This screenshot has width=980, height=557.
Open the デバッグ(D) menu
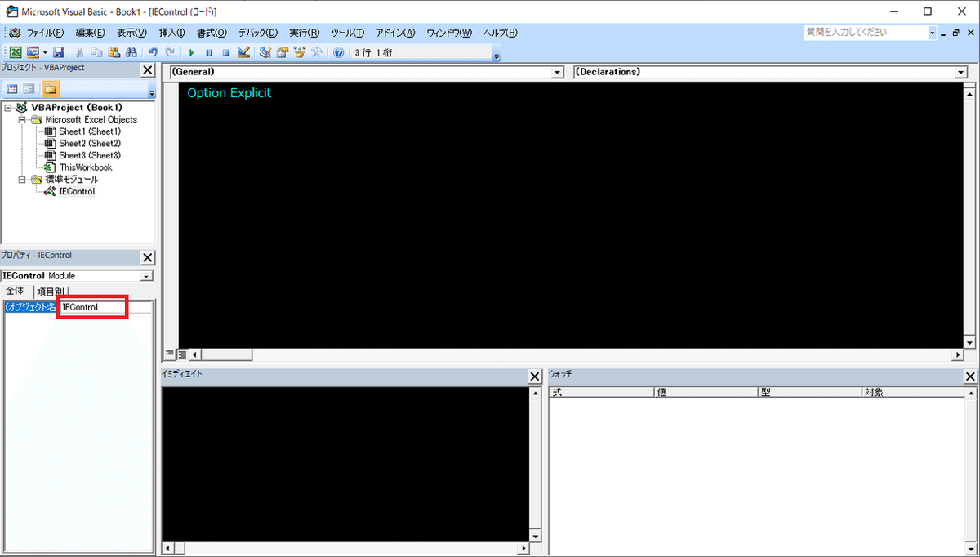(x=258, y=33)
